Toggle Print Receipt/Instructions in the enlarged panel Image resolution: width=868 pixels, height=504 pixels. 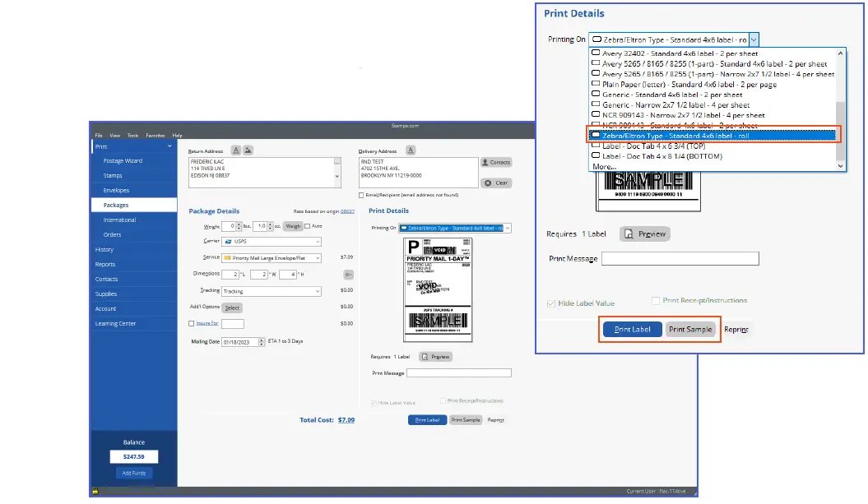point(656,300)
